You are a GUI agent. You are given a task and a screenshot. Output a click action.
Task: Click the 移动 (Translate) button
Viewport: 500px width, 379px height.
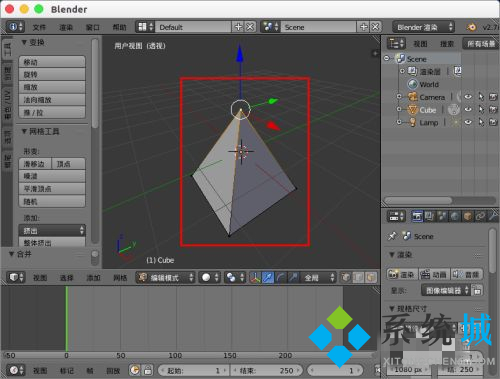click(x=52, y=62)
